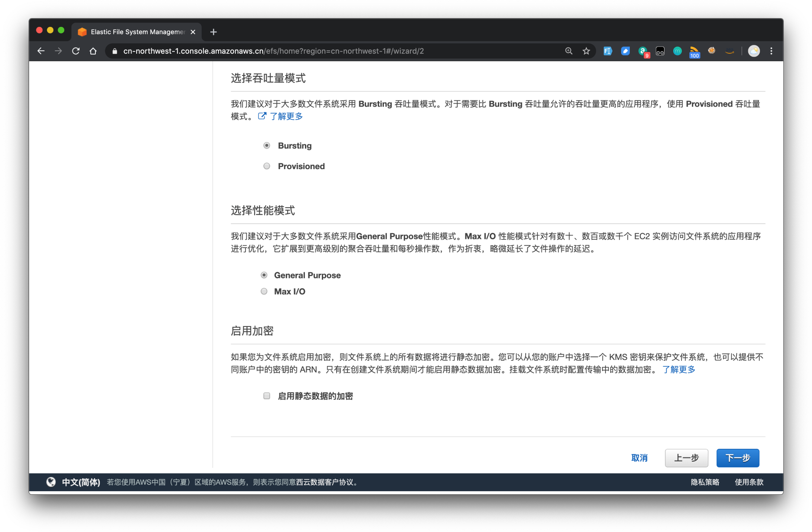The image size is (812, 532).
Task: Click the 上一步 previous button
Action: (686, 458)
